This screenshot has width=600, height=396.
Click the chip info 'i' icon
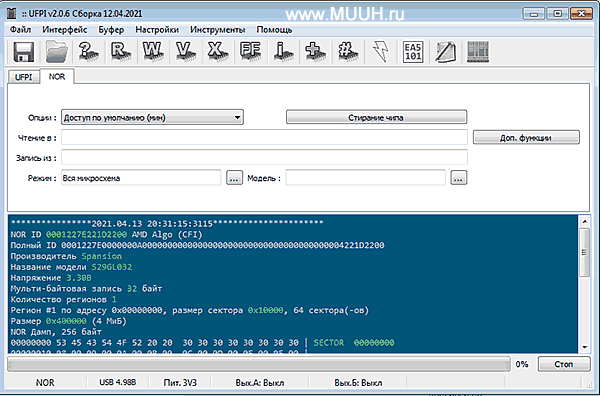click(x=283, y=52)
